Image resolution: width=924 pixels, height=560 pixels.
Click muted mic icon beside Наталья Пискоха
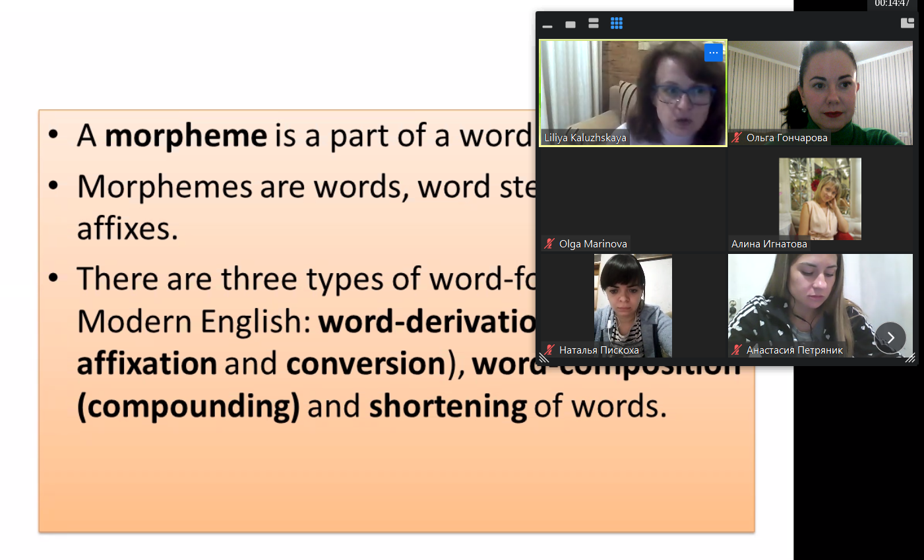pyautogui.click(x=549, y=350)
